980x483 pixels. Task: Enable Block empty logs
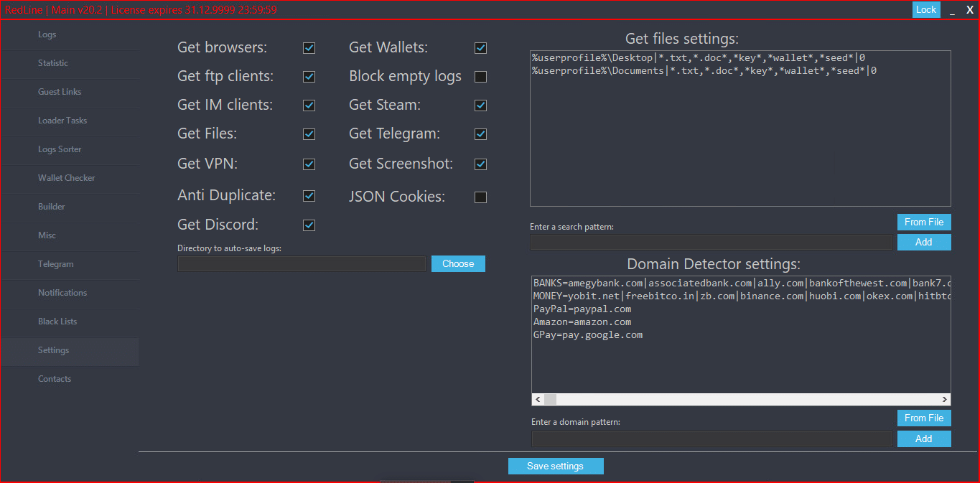tap(480, 77)
